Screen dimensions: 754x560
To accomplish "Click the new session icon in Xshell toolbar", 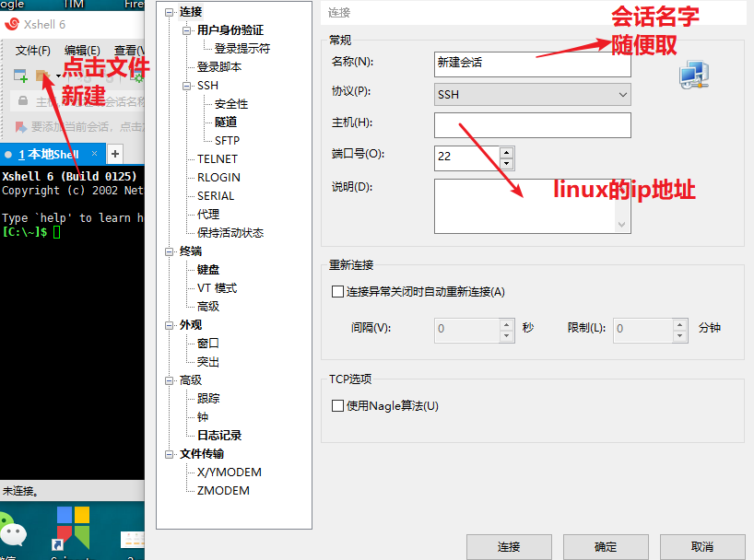I will [x=20, y=76].
